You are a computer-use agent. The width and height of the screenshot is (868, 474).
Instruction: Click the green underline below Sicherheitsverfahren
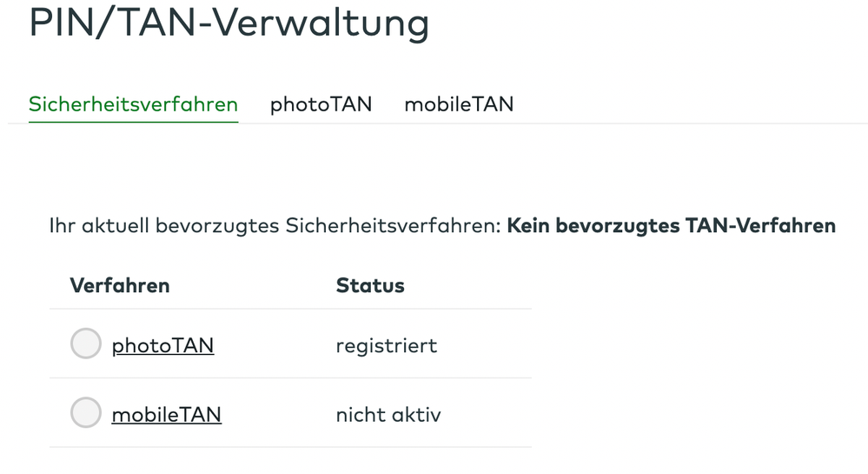[133, 122]
